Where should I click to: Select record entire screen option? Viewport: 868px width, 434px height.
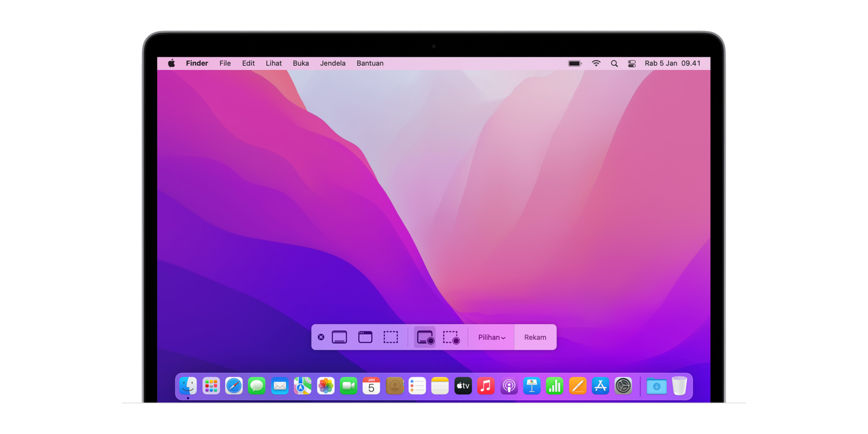click(424, 337)
